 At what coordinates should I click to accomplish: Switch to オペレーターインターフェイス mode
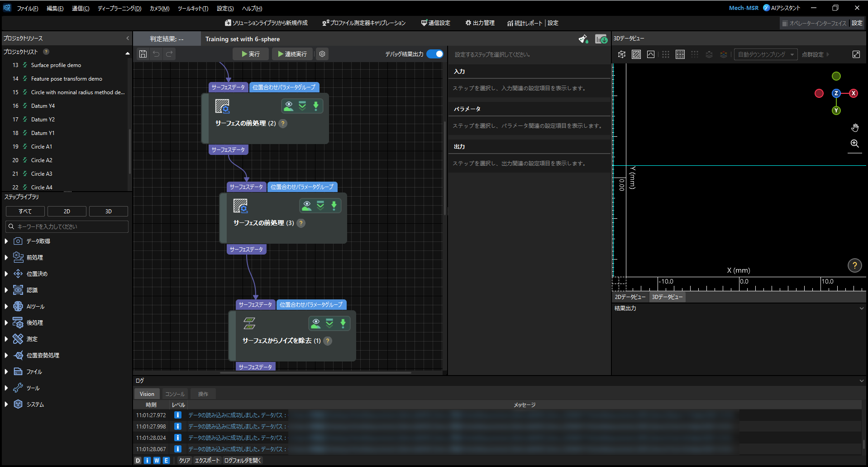click(x=815, y=23)
